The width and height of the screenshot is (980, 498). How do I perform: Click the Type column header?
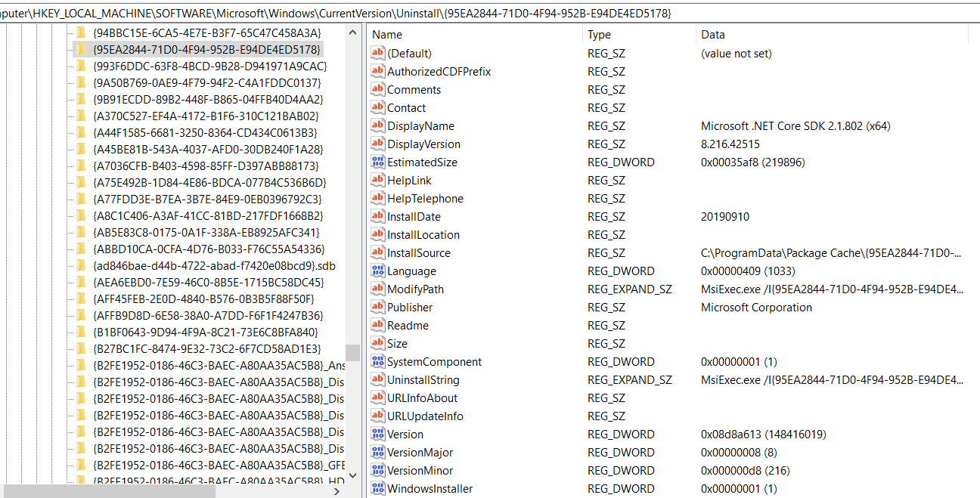tap(597, 34)
